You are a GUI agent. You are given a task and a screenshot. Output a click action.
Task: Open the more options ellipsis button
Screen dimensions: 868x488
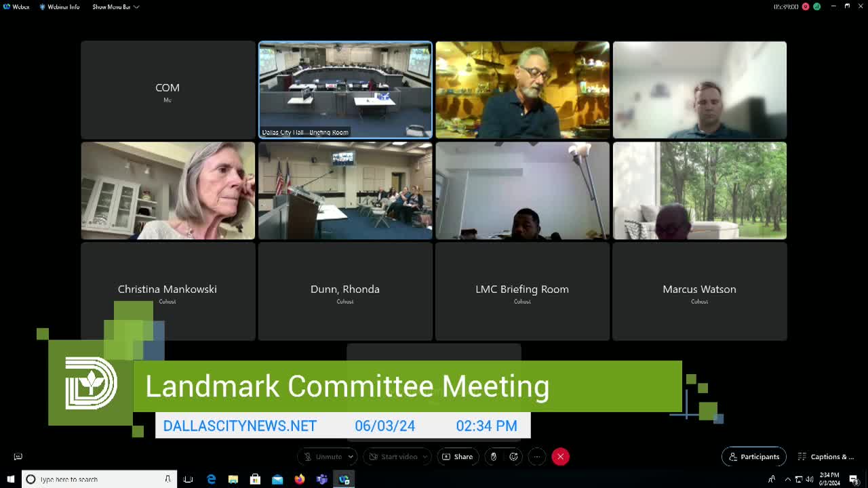click(536, 457)
